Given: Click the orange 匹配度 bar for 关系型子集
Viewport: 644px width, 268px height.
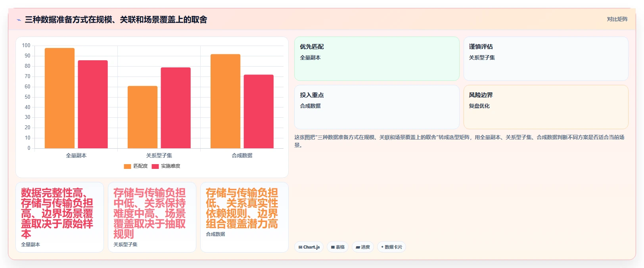Looking at the screenshot, I should click(142, 117).
